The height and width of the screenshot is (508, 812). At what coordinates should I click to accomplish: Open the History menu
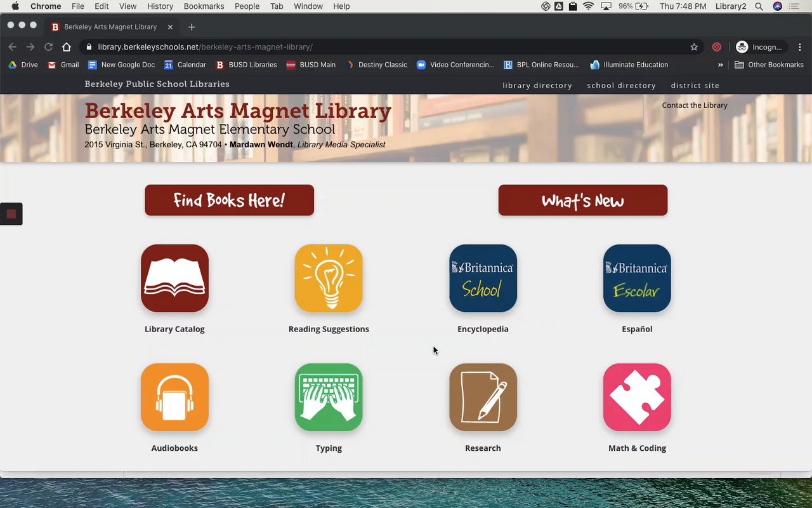pyautogui.click(x=160, y=6)
